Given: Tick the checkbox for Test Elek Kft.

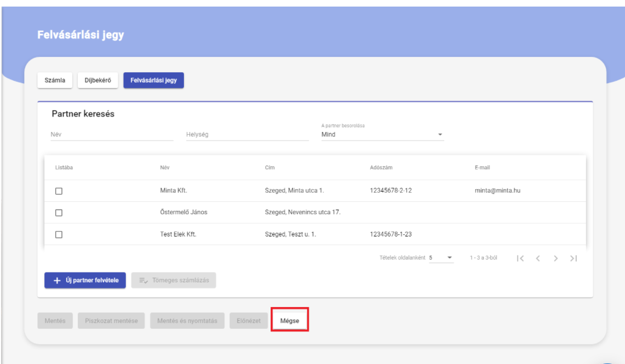Looking at the screenshot, I should (59, 235).
